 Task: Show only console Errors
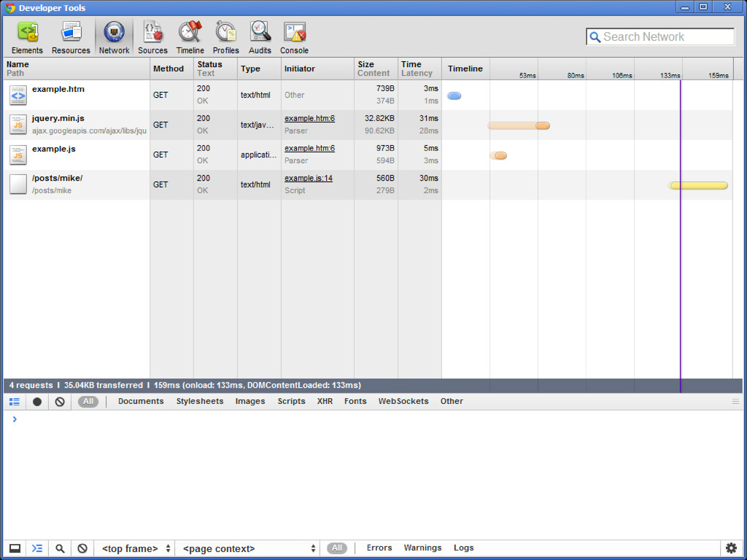(x=379, y=548)
